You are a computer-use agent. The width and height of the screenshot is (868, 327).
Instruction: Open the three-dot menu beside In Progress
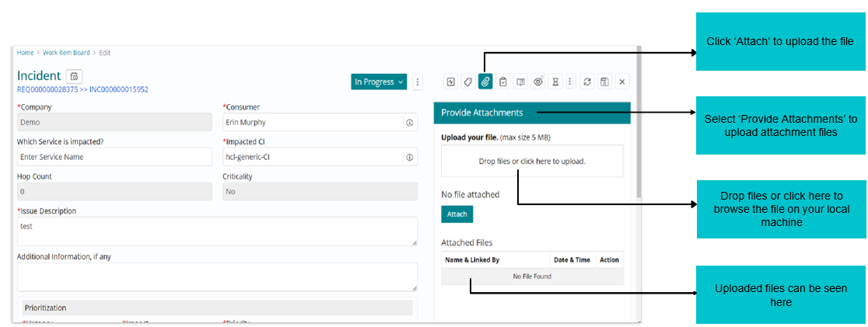(418, 82)
